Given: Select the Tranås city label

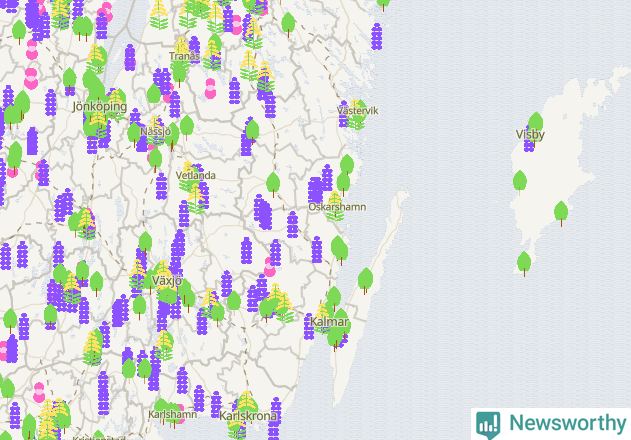Looking at the screenshot, I should [x=184, y=56].
